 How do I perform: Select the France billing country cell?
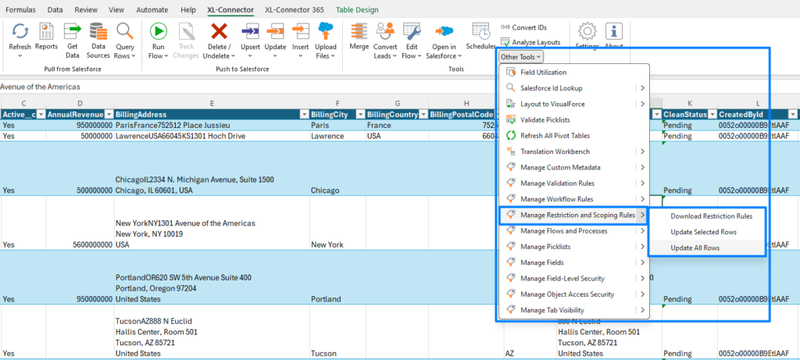click(x=397, y=125)
